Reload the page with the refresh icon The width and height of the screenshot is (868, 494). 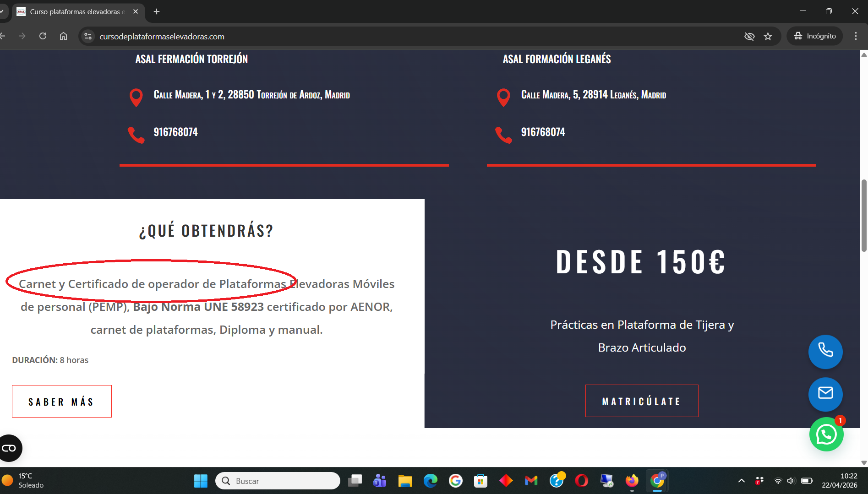43,36
